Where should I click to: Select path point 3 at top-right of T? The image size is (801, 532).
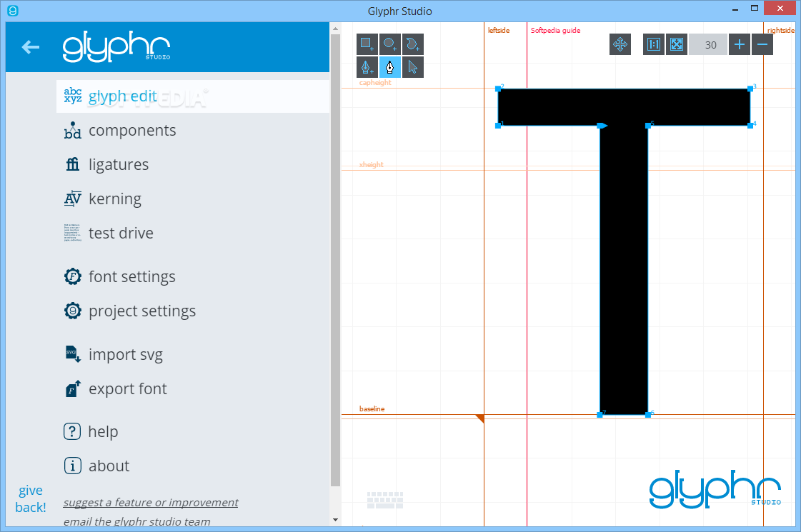point(750,89)
